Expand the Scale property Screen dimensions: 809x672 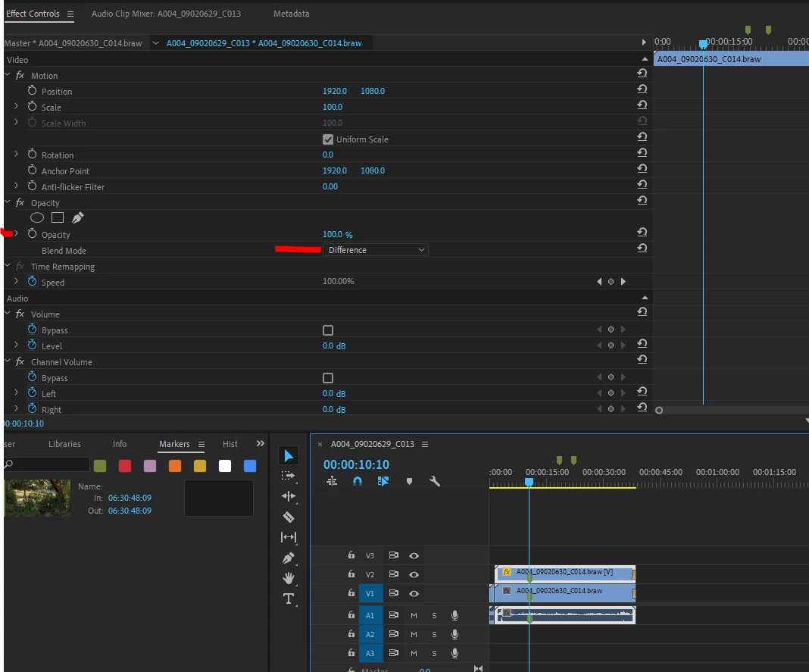click(16, 106)
